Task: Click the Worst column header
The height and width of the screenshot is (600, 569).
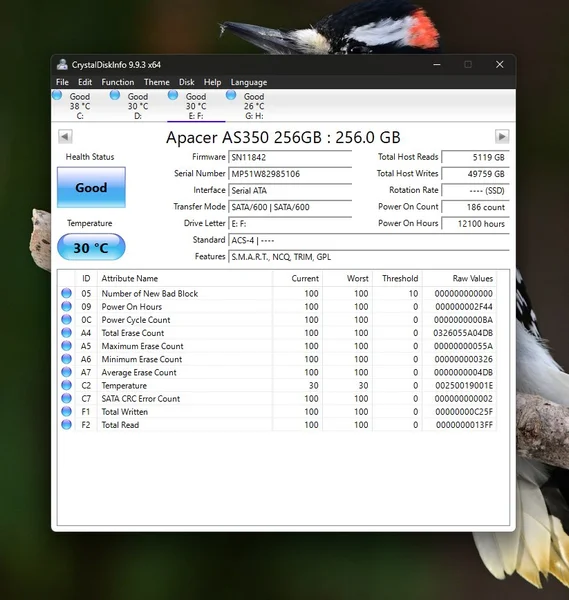Action: (347, 278)
